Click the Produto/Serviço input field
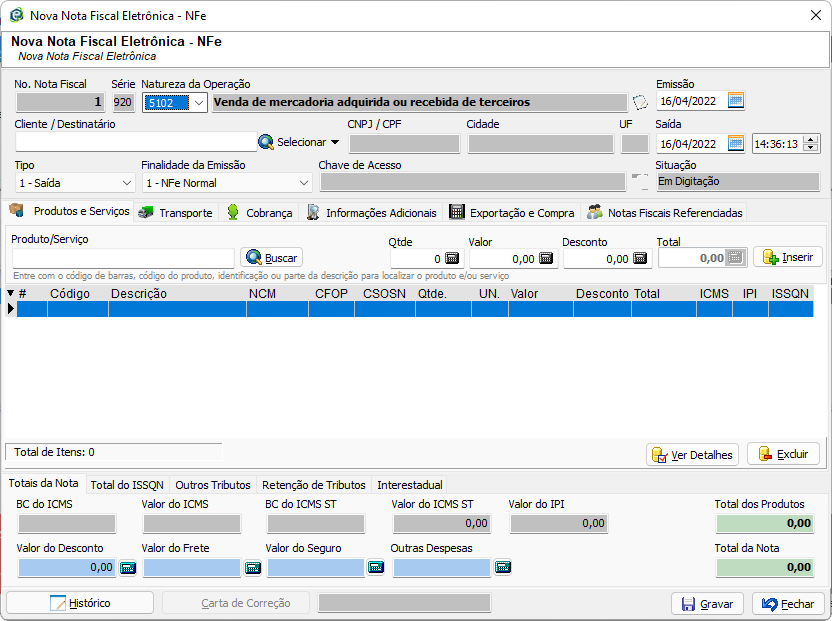 (x=122, y=258)
